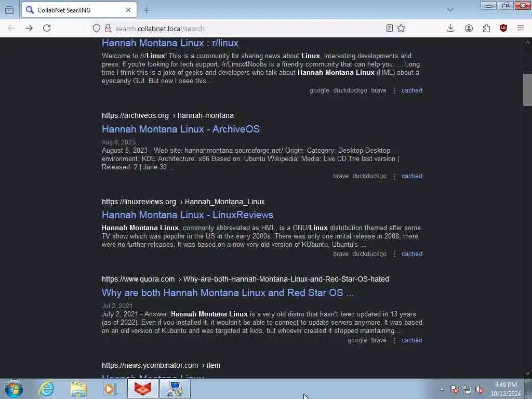Click the https://news.ycombinator.com URL text

(x=150, y=365)
